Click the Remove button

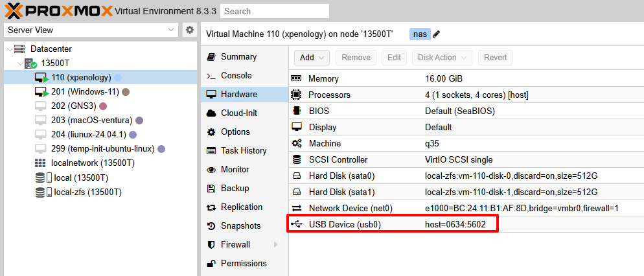pyautogui.click(x=356, y=58)
